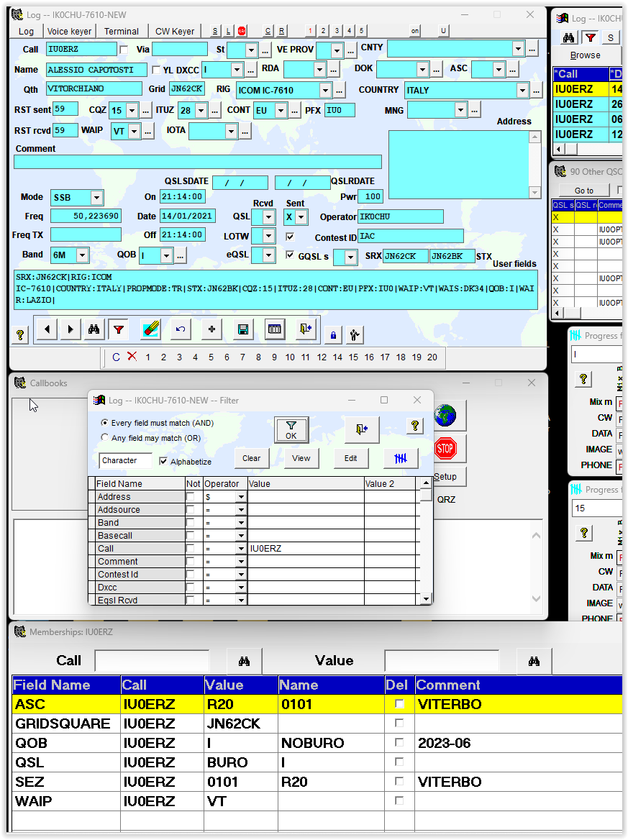
Task: Apply filter with funnel OK button
Action: (291, 430)
